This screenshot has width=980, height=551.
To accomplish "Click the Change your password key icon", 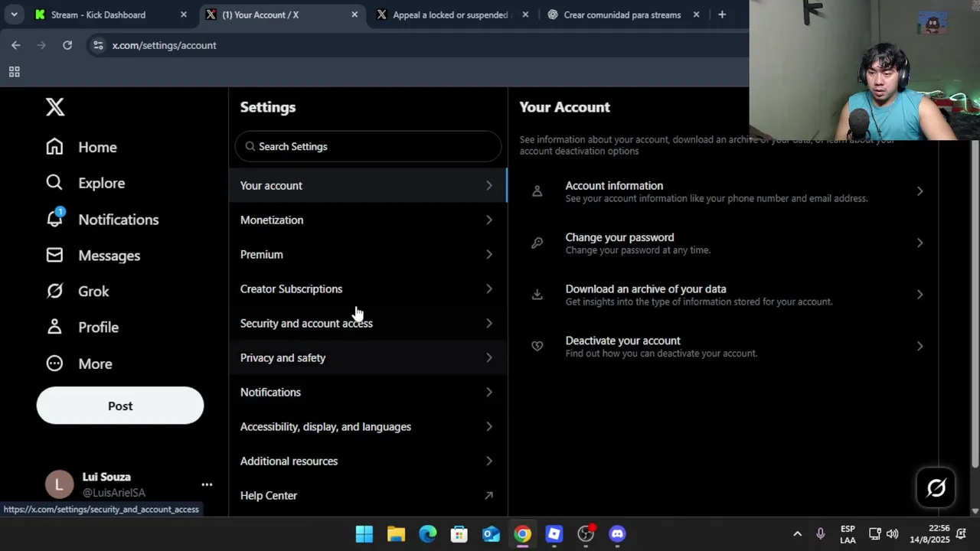I will tap(537, 243).
